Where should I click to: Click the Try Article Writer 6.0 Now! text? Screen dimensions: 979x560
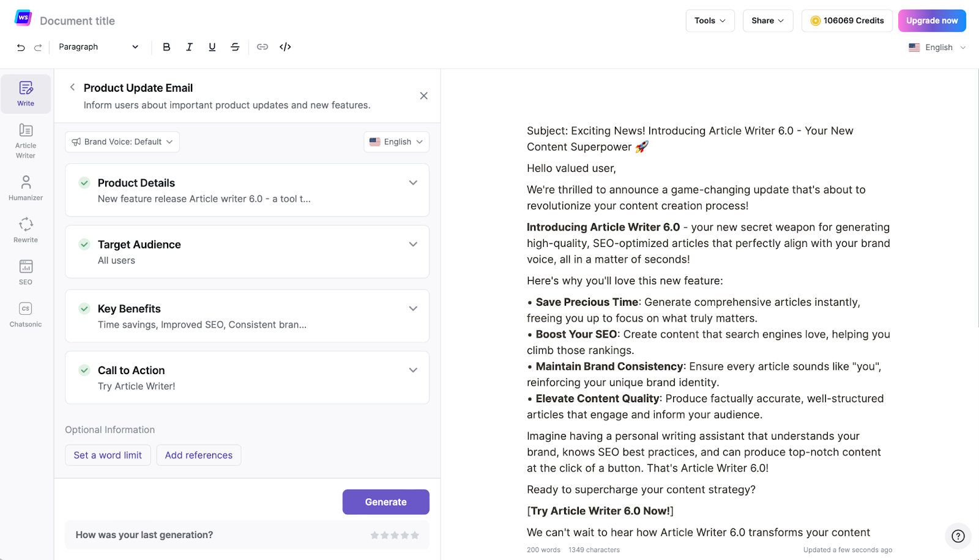(x=600, y=511)
